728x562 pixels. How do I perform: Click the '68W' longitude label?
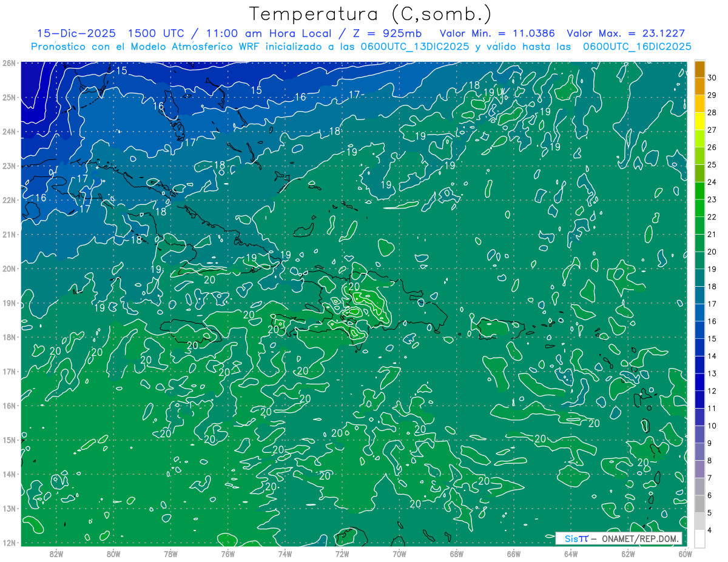click(457, 554)
